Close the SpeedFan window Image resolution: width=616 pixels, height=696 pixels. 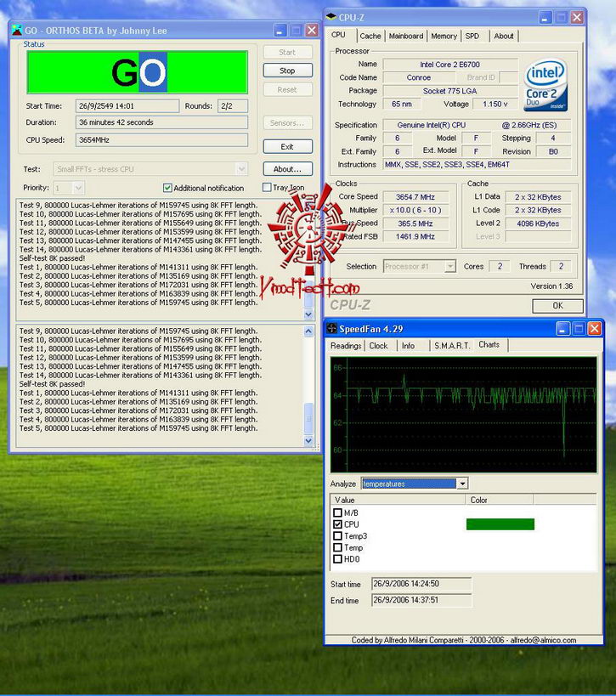coord(594,329)
